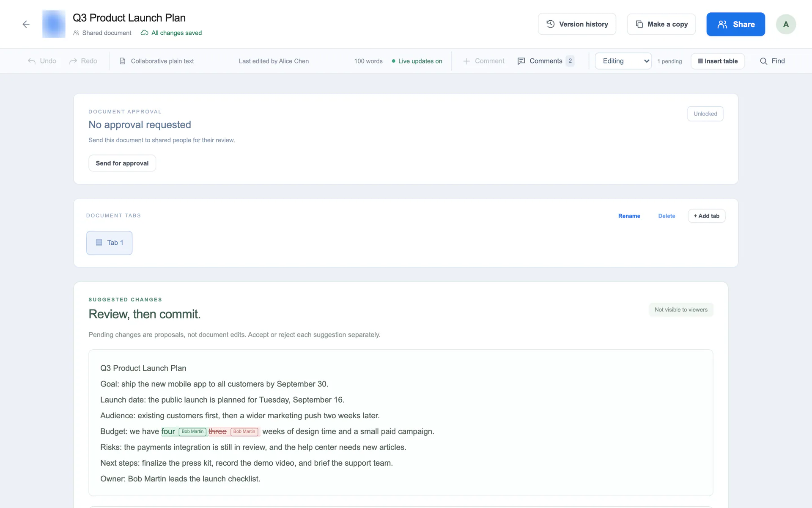This screenshot has height=508, width=812.
Task: Click the Collaborative plain text document icon
Action: coord(123,61)
